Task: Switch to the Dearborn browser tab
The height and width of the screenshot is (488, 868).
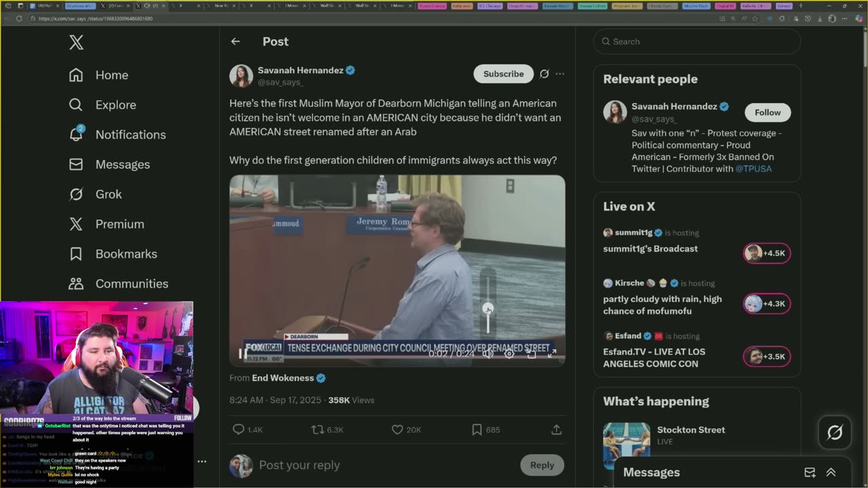Action: pyautogui.click(x=81, y=5)
